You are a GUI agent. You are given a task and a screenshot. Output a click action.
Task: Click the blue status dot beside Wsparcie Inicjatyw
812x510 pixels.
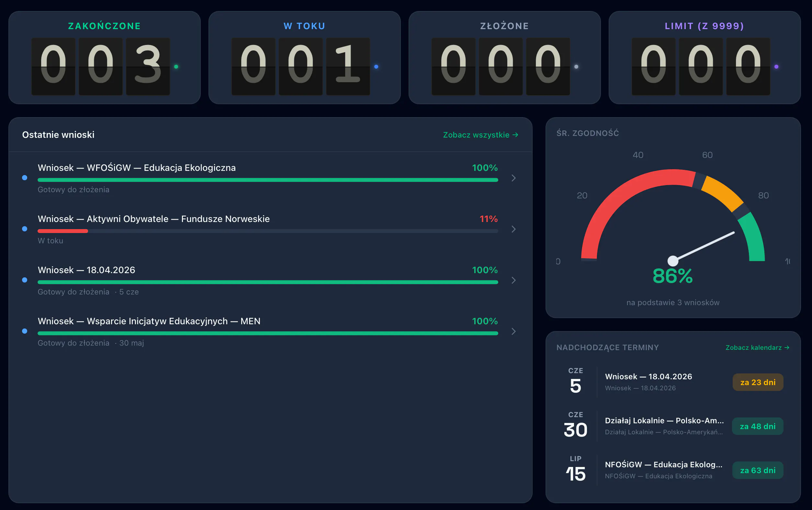point(25,331)
